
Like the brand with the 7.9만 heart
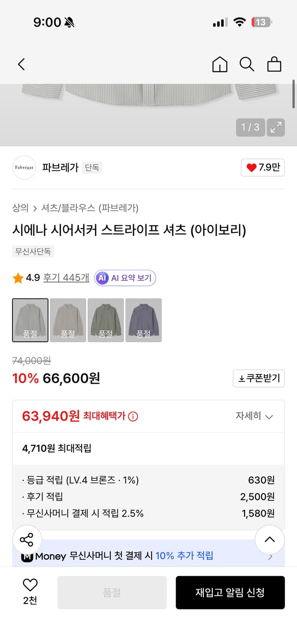point(263,167)
